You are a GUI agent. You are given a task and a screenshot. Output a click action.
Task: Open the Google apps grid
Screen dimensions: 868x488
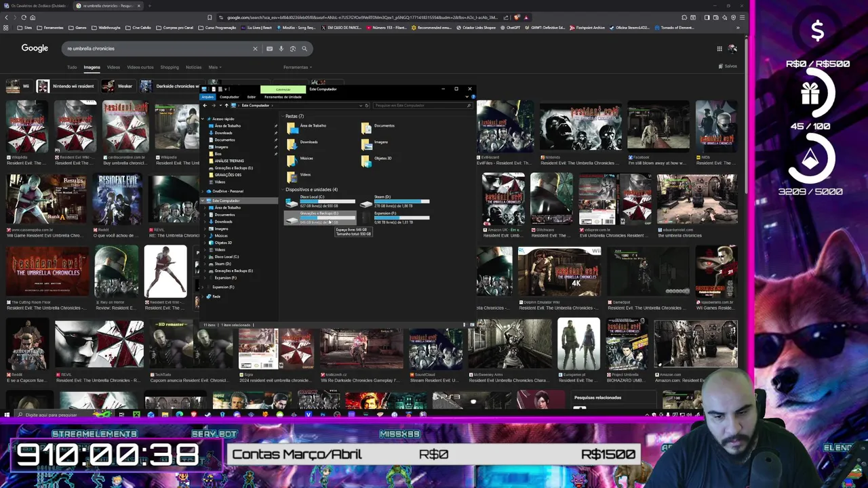pyautogui.click(x=719, y=49)
